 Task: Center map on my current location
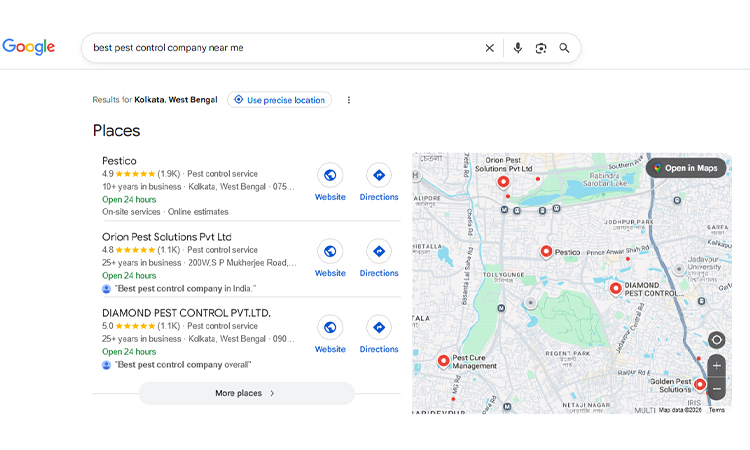click(716, 340)
